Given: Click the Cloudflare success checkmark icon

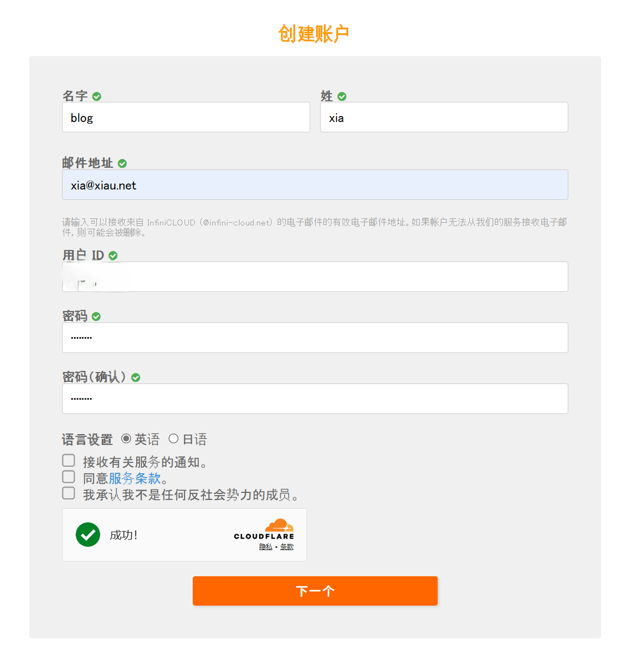Looking at the screenshot, I should (88, 534).
